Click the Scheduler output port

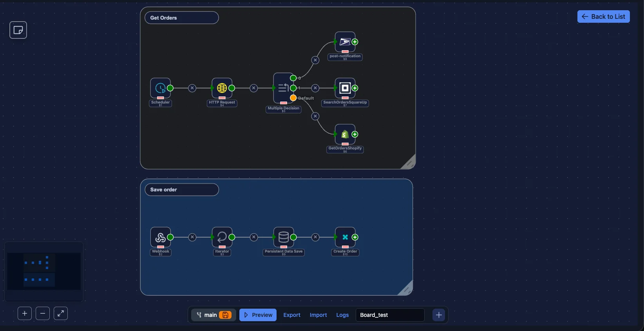coord(170,88)
